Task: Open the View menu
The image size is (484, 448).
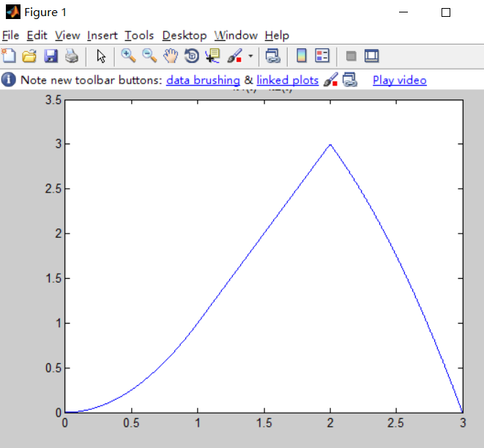Action: pos(67,35)
